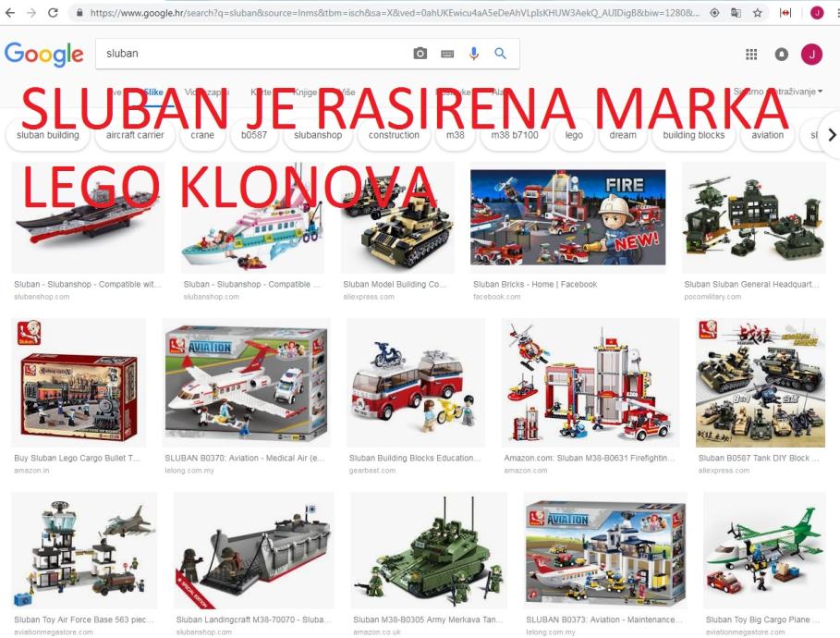Open the on-screen keyboard icon

click(x=447, y=54)
